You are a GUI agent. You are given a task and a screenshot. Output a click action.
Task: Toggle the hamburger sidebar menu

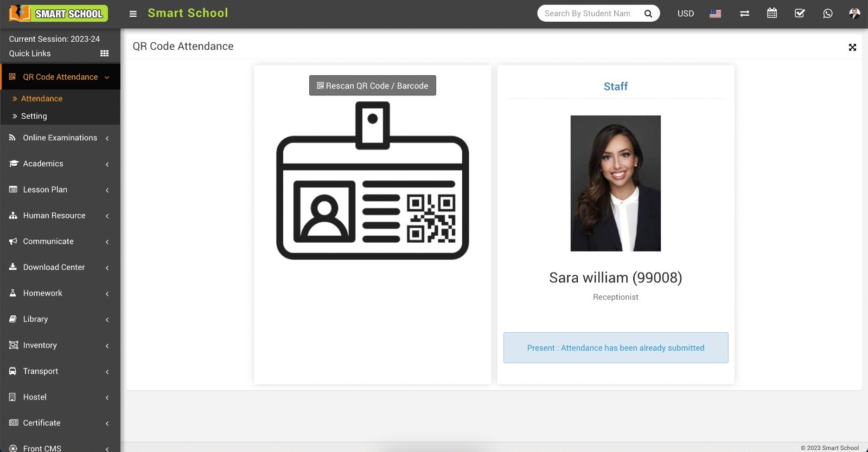click(133, 14)
